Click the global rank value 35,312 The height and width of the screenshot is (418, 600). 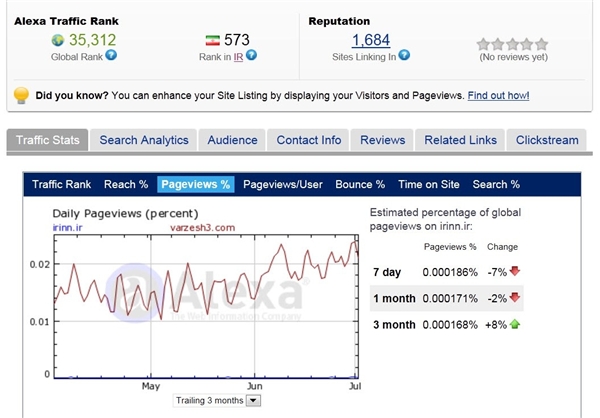click(x=92, y=40)
